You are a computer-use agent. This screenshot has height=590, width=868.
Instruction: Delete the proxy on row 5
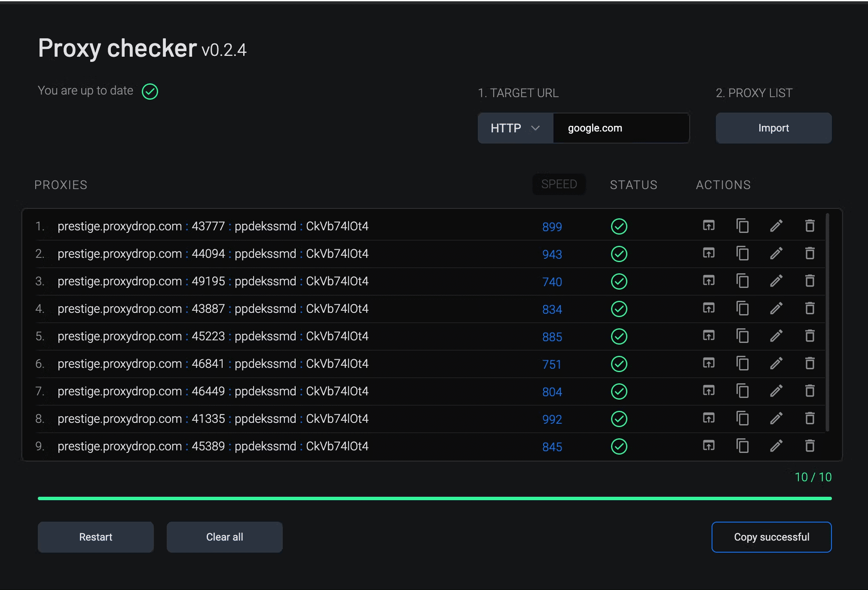810,336
